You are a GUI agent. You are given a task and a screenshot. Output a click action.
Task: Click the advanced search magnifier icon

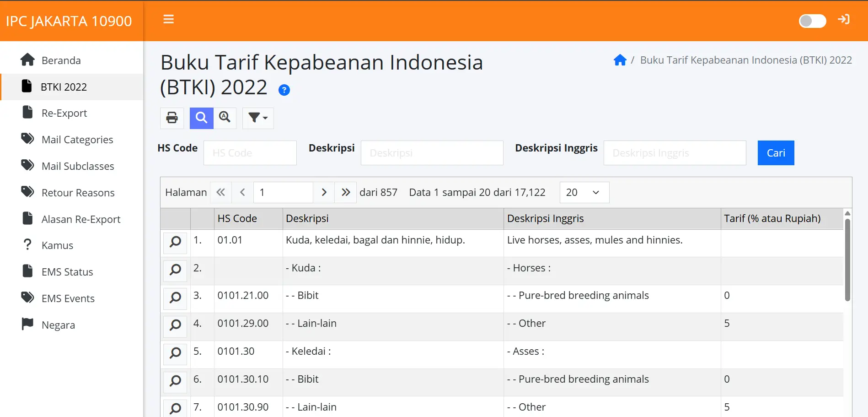point(225,118)
